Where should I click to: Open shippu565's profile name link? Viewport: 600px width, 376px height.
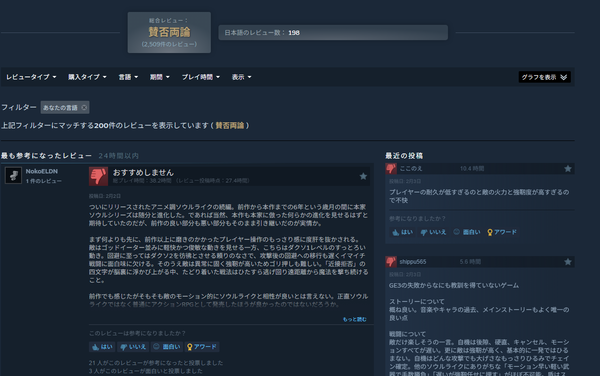[412, 262]
